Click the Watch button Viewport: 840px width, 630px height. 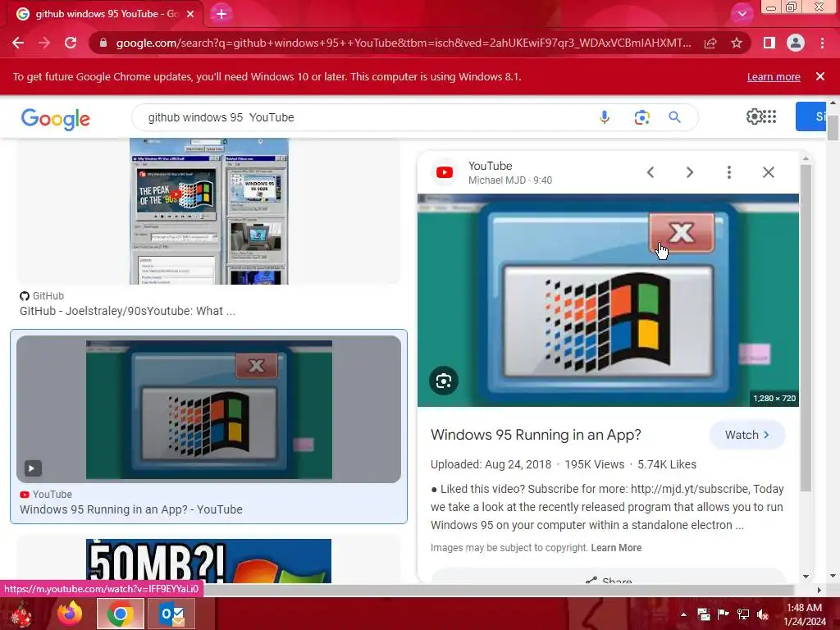[x=747, y=435]
